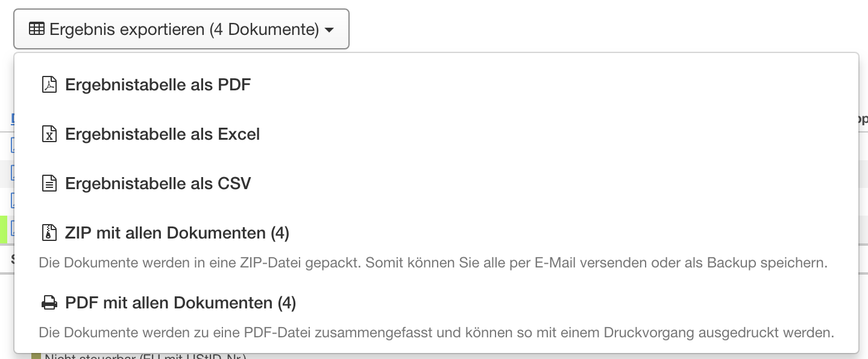Select Ergebnistabelle als Excel
Viewport: 868px width, 359px height.
point(162,134)
